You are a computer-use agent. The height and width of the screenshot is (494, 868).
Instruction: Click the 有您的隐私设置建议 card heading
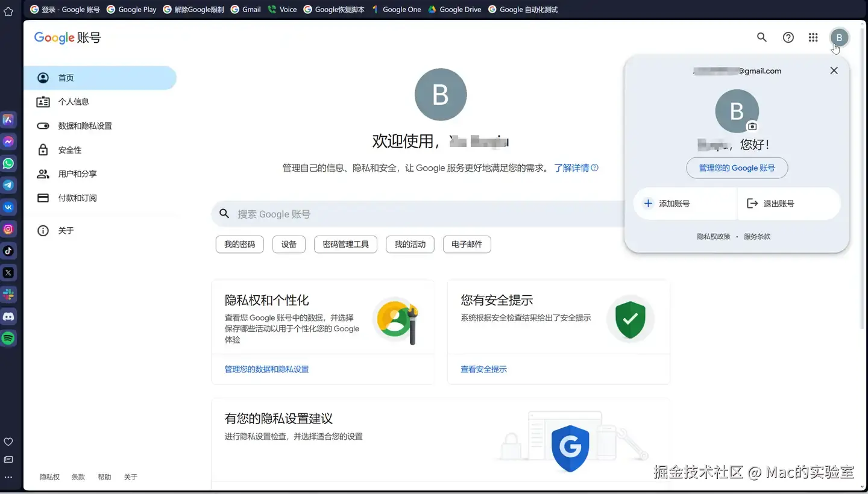click(x=278, y=419)
